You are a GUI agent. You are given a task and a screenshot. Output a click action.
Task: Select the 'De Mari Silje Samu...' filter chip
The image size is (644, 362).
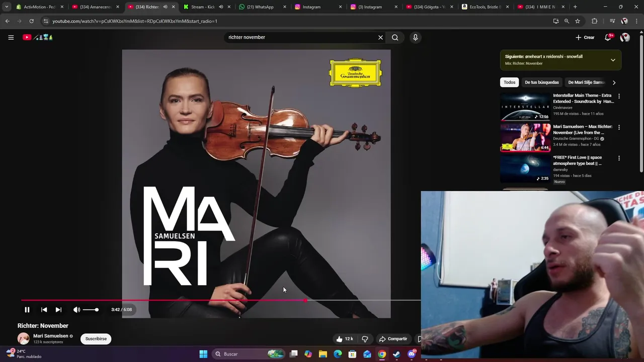(586, 82)
